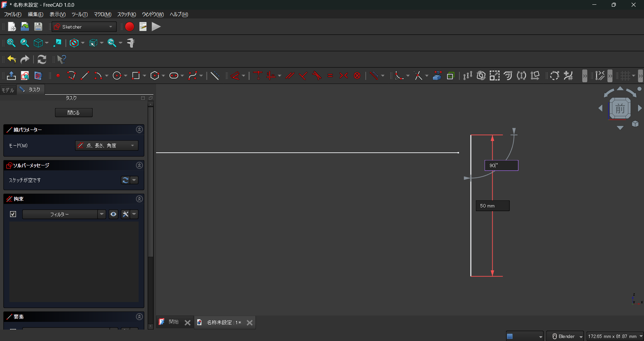644x341 pixels.
Task: Collapse the constraints section
Action: pos(139,199)
